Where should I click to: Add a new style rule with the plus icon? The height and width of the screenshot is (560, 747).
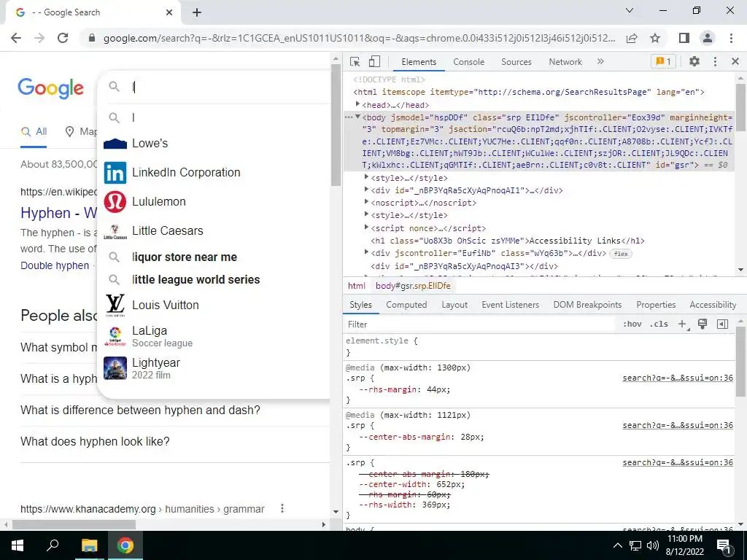click(683, 324)
